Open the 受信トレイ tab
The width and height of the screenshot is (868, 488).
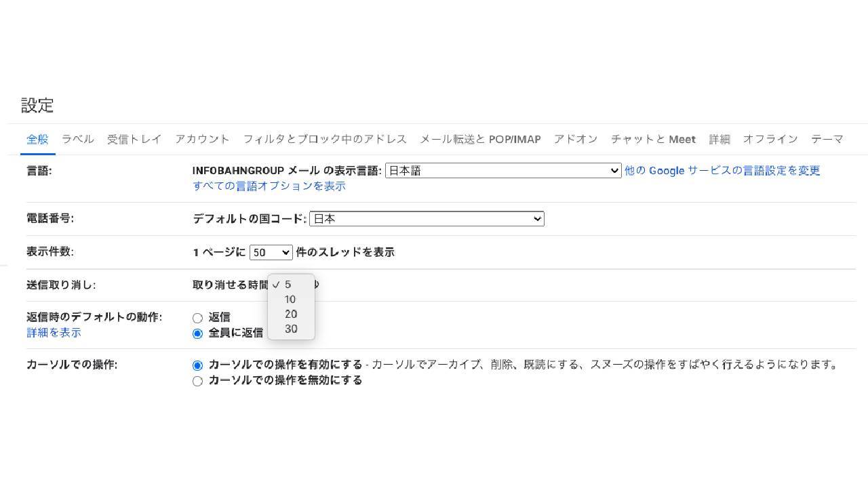point(134,139)
